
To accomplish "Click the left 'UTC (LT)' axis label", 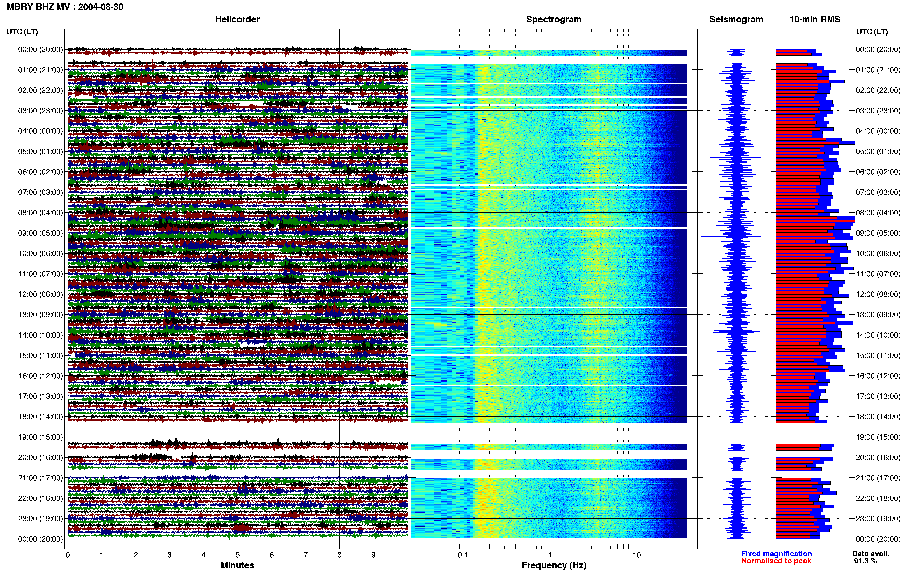I will tap(22, 32).
